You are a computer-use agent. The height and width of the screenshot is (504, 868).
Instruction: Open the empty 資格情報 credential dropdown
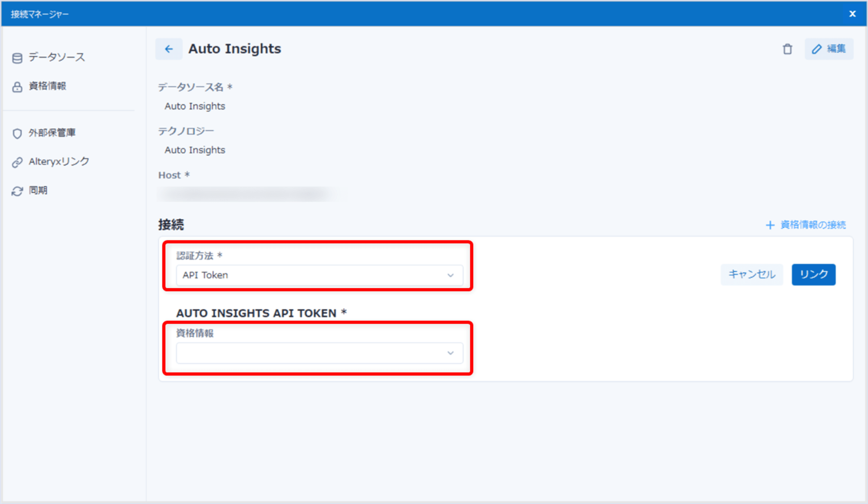(x=319, y=353)
